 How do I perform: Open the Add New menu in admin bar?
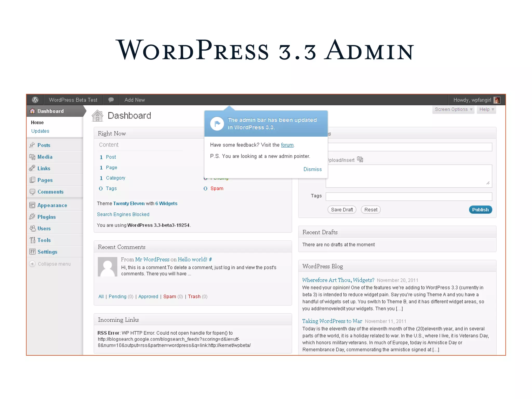click(x=135, y=100)
